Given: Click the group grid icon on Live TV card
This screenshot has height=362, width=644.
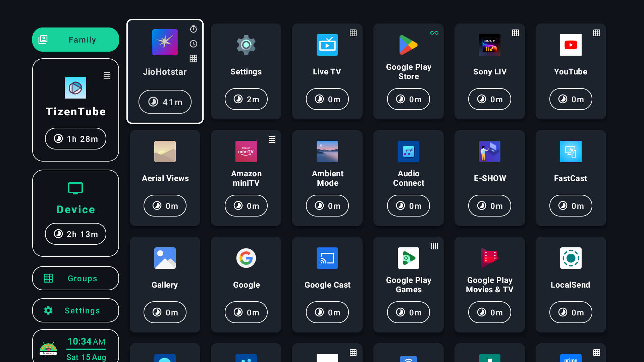Looking at the screenshot, I should click(x=353, y=33).
